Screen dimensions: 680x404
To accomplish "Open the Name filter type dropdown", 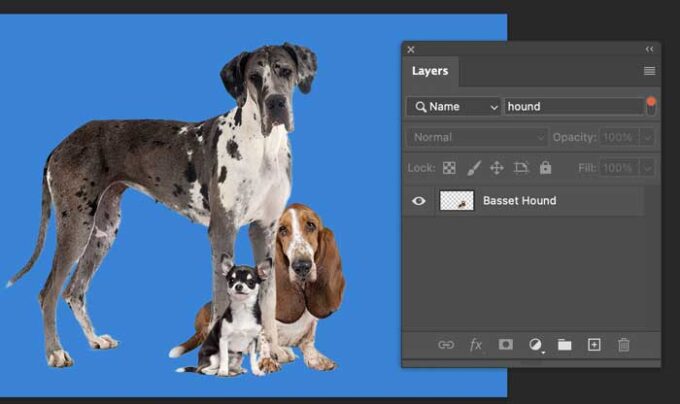I will pyautogui.click(x=453, y=106).
